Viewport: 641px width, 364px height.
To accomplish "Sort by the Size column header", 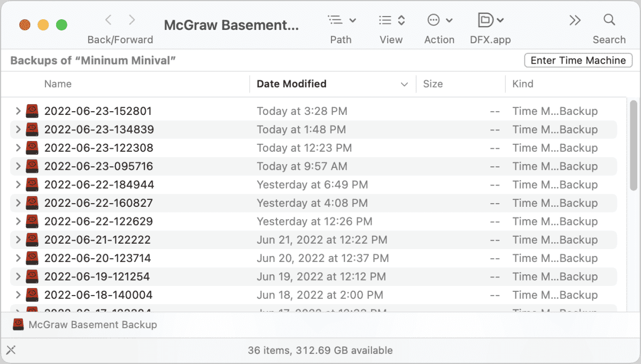I will tap(433, 84).
